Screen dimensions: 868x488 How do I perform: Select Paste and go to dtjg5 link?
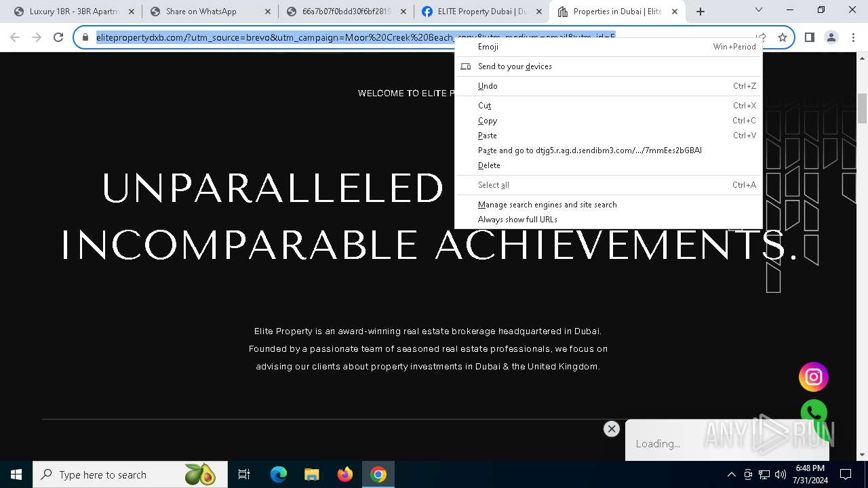608,150
